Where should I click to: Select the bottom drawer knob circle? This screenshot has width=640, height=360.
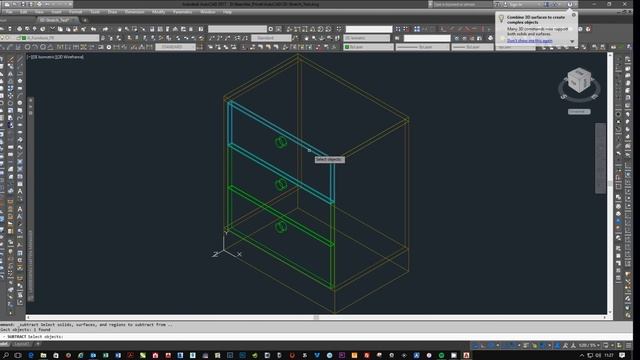click(281, 227)
